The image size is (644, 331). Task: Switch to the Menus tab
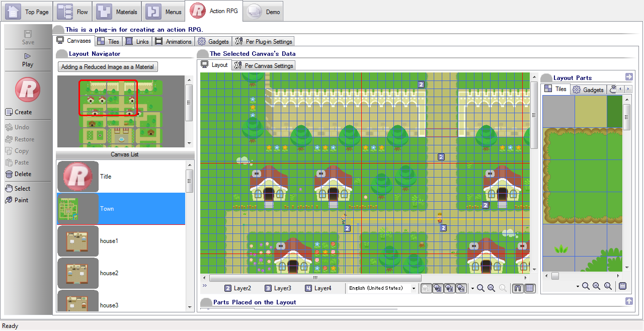coord(163,12)
